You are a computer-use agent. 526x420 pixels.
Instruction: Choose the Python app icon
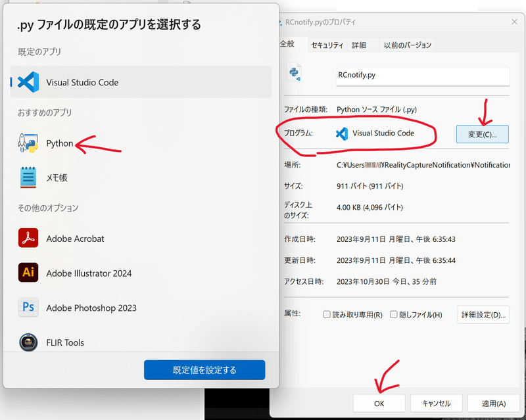[x=28, y=143]
